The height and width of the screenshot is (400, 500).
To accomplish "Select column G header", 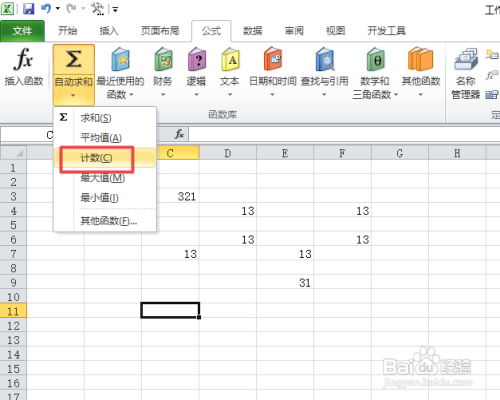I will coord(400,153).
